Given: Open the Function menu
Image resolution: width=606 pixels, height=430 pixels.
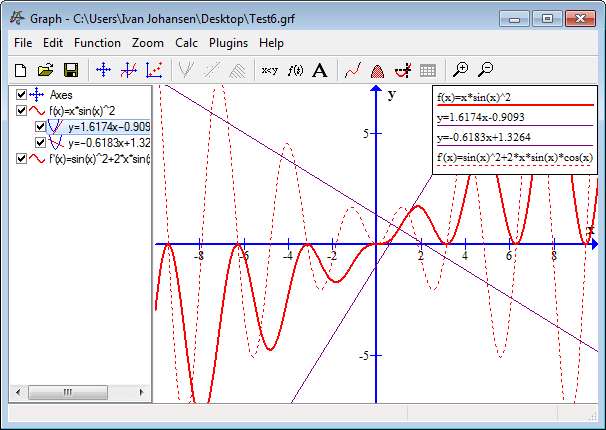Looking at the screenshot, I should point(97,43).
